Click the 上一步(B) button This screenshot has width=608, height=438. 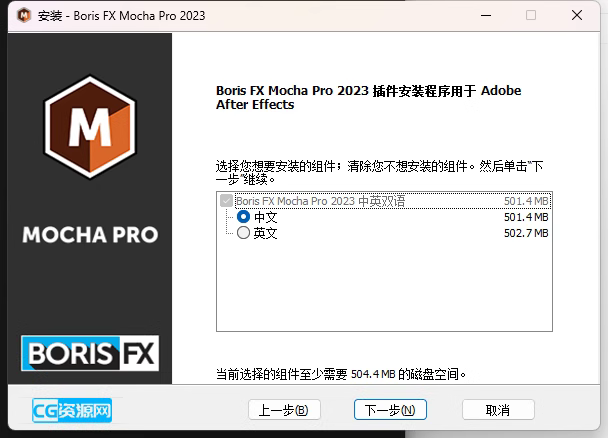[x=284, y=410]
